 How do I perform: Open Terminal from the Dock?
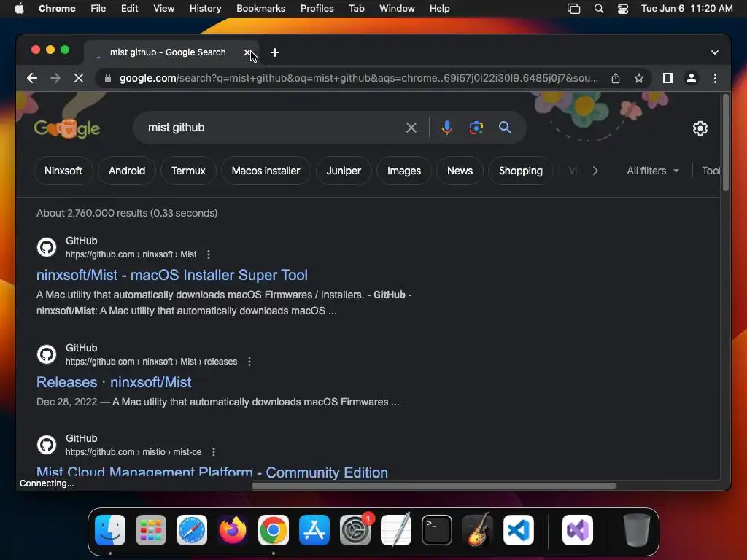tap(436, 530)
